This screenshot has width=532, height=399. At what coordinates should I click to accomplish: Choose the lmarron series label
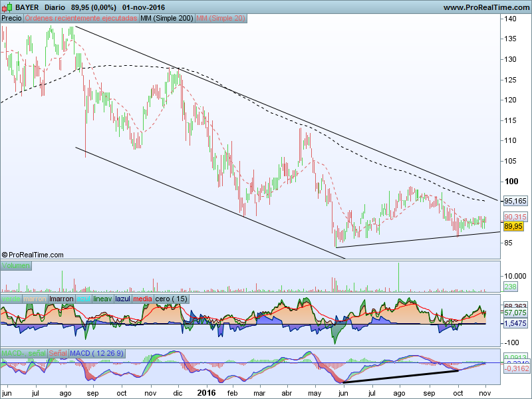(62, 299)
